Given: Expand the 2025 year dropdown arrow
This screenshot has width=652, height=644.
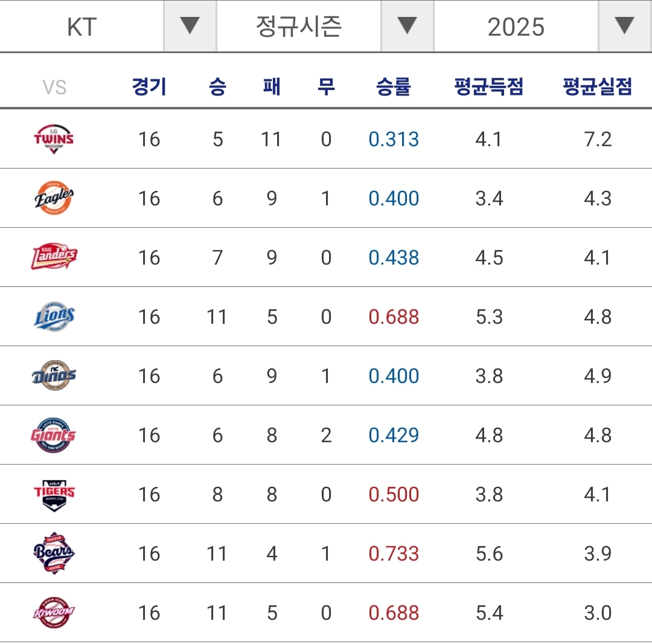Looking at the screenshot, I should [624, 26].
